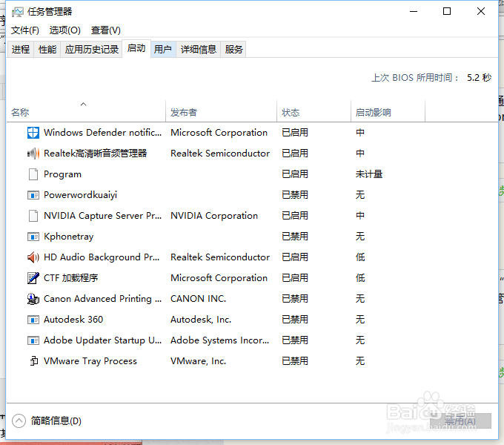Open the 查看(V) menu
The height and width of the screenshot is (445, 504).
(106, 30)
